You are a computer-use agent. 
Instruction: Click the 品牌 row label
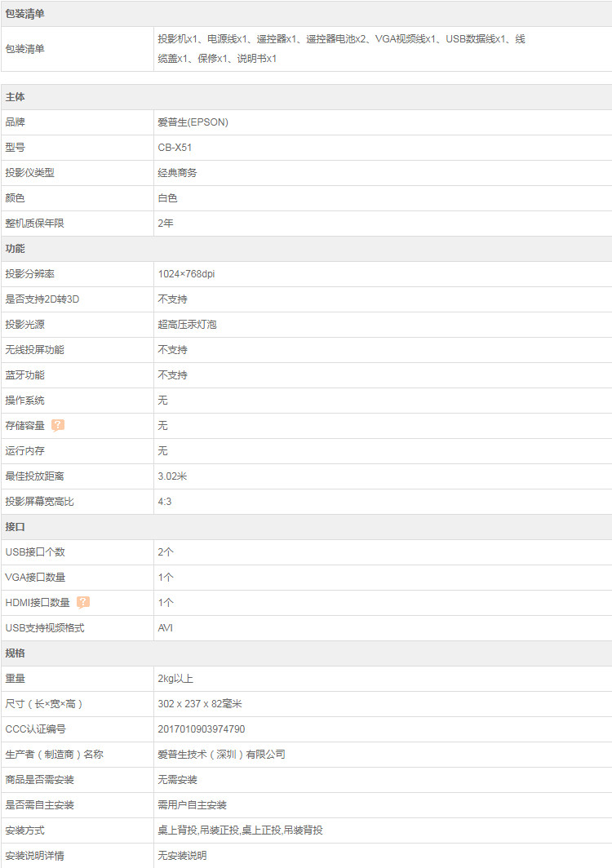coord(15,122)
